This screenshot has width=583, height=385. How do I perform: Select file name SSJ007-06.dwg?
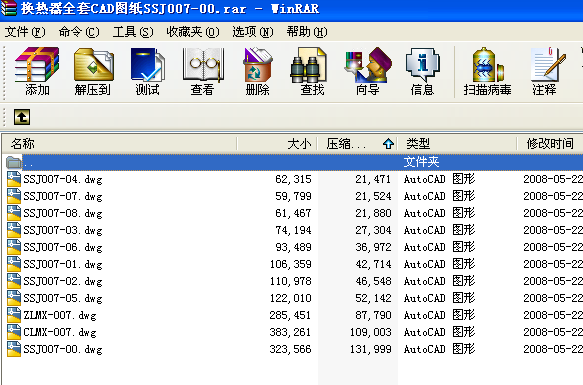point(63,247)
